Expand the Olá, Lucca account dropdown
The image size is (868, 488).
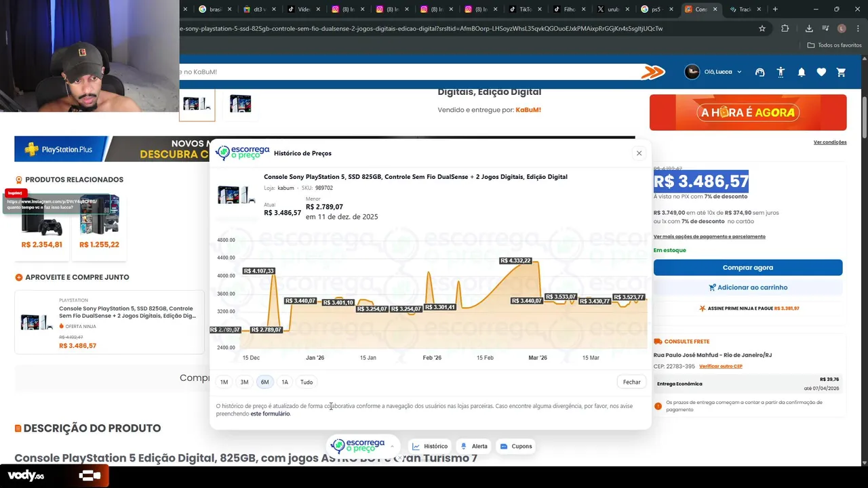click(x=723, y=72)
